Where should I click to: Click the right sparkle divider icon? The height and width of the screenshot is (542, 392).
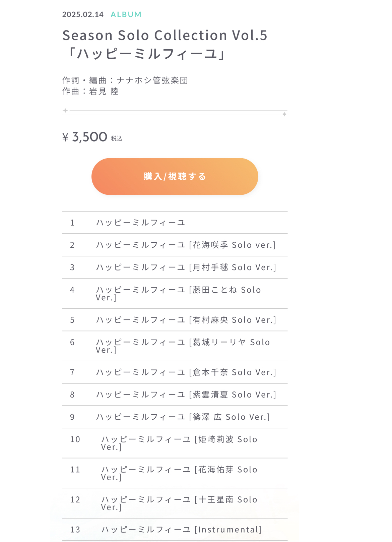pos(284,114)
